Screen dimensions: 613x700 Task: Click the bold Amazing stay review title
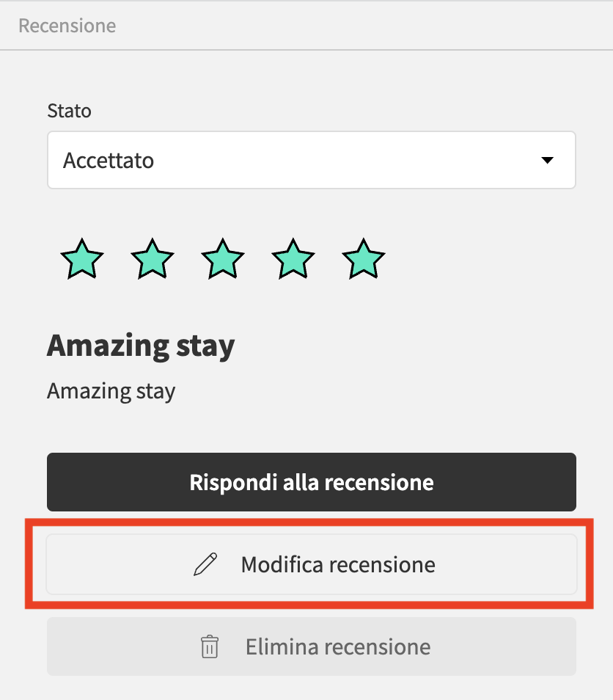coord(141,346)
